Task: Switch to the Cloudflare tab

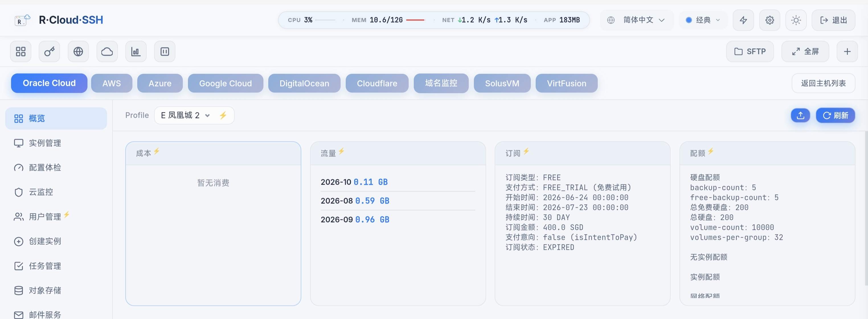Action: click(377, 83)
